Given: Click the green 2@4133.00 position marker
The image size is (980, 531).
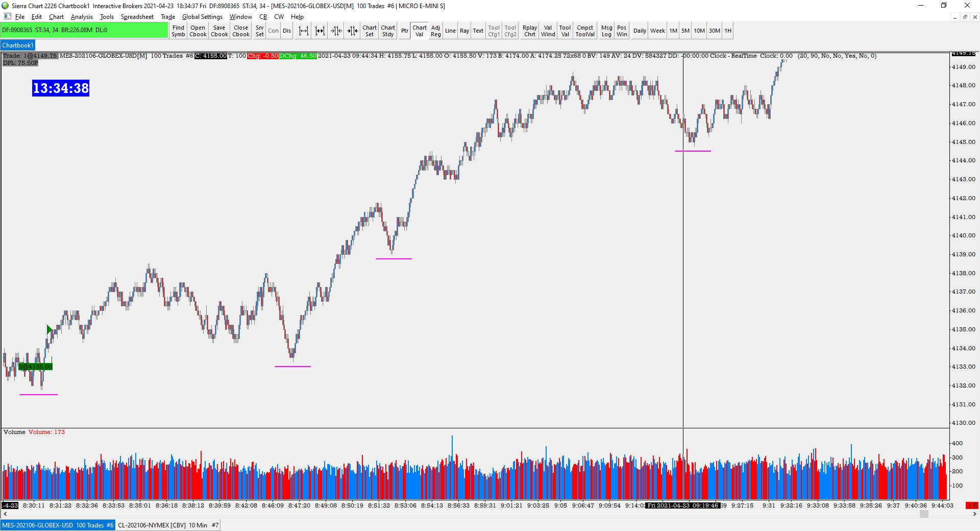Looking at the screenshot, I should coord(35,367).
